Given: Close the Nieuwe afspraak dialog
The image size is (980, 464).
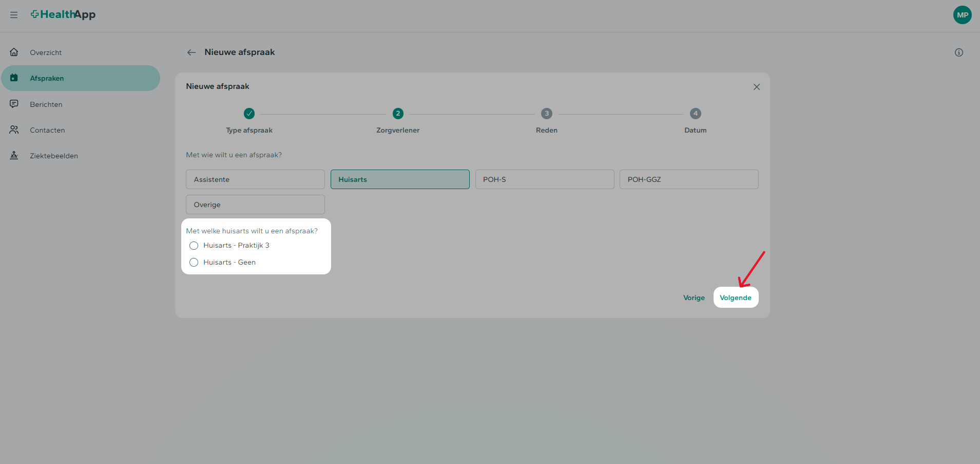Looking at the screenshot, I should click(756, 87).
